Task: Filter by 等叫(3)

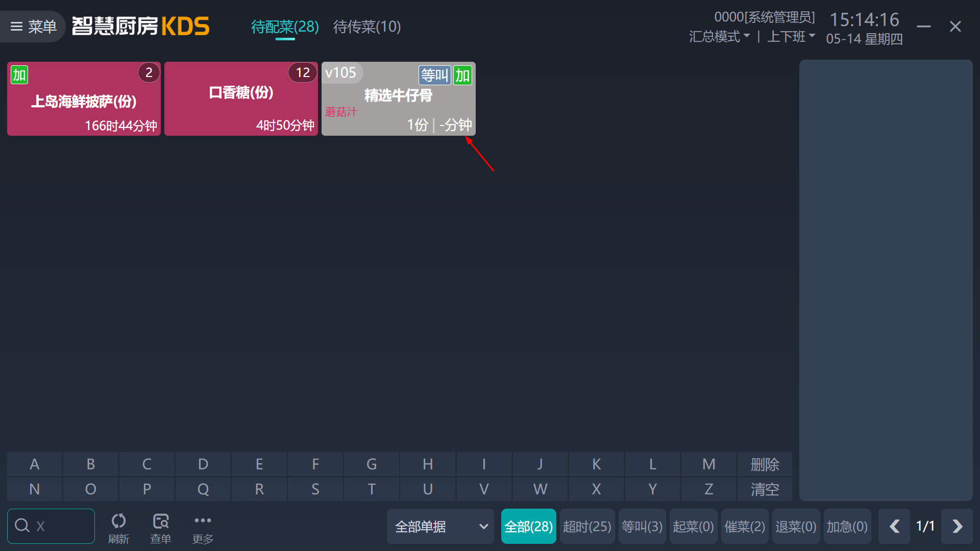Action: click(642, 526)
